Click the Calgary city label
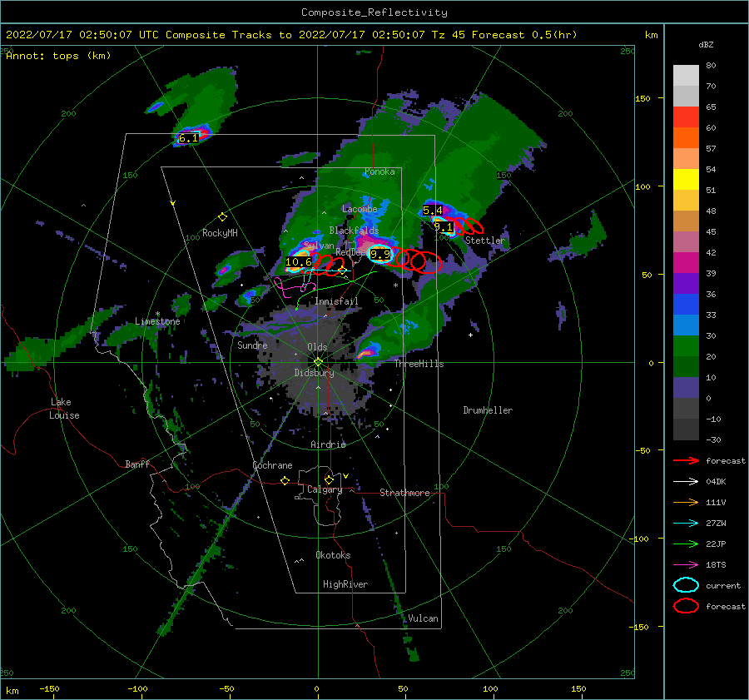749x700 pixels. (325, 489)
